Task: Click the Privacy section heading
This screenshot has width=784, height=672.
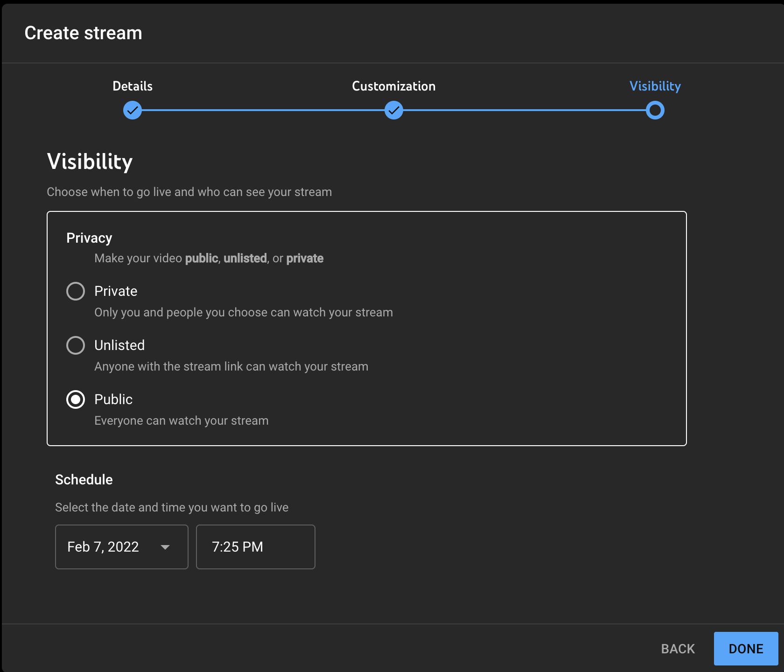Action: pyautogui.click(x=89, y=238)
